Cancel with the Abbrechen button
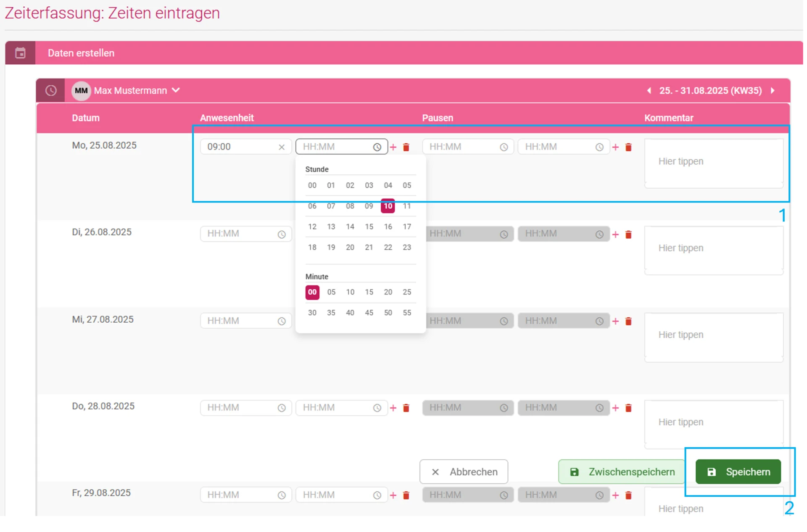The image size is (807, 532). (x=464, y=472)
